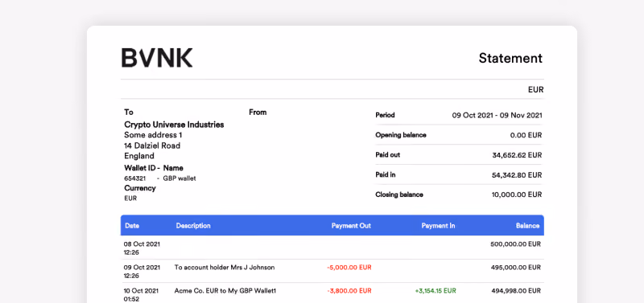Screen dimensions: 644x303
Task: Select the 54,342.80 EUR paid in value
Action: 517,174
